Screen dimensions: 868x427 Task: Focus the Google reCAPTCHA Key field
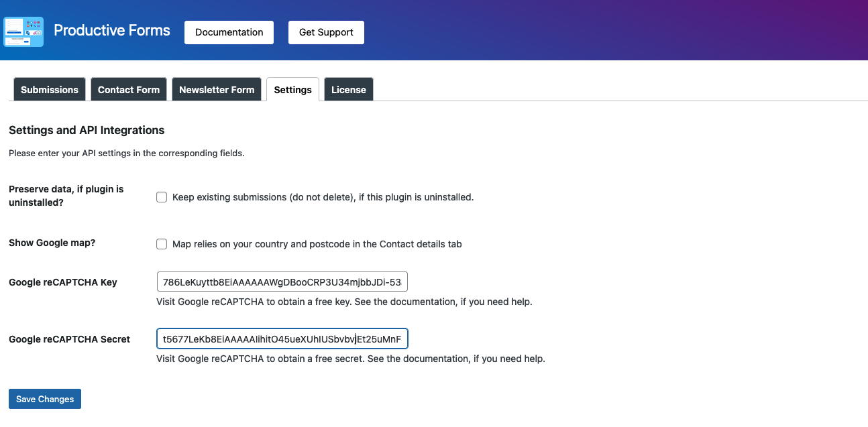click(282, 282)
